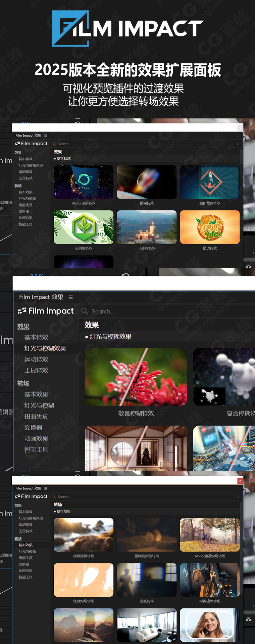This screenshot has width=255, height=644.
Task: Open the top panel's Film Impact 效果 hamburger menu
Action: coord(46,136)
